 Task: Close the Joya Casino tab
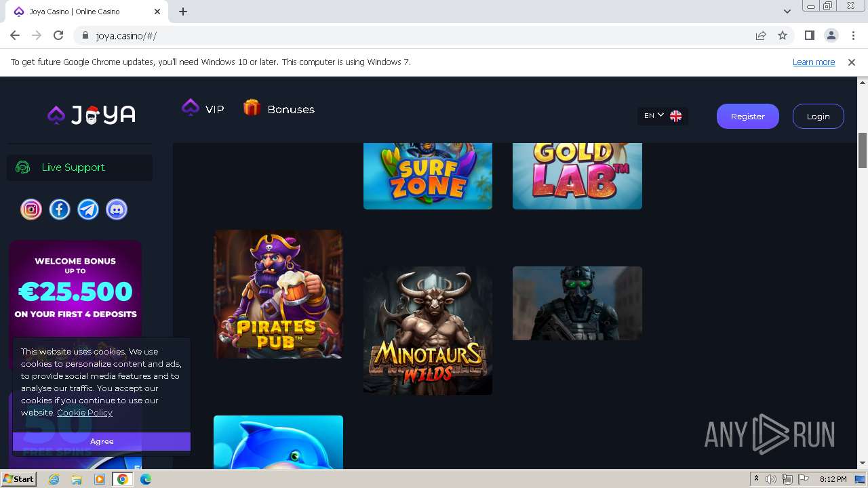click(157, 12)
